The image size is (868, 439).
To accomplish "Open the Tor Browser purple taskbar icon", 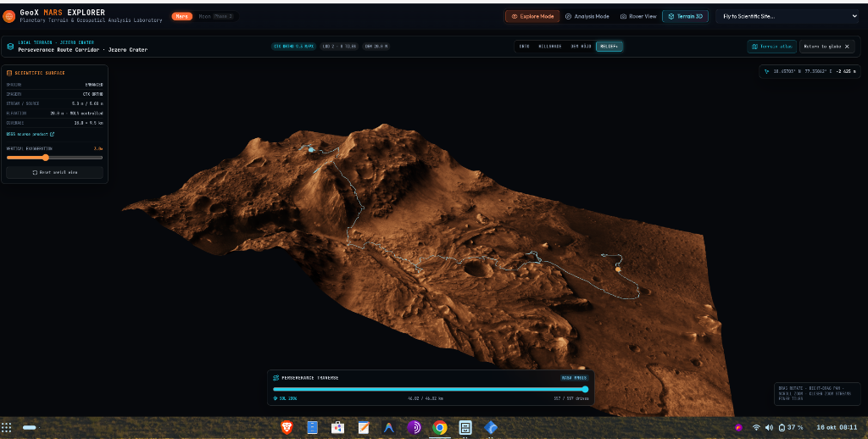I will tap(414, 427).
